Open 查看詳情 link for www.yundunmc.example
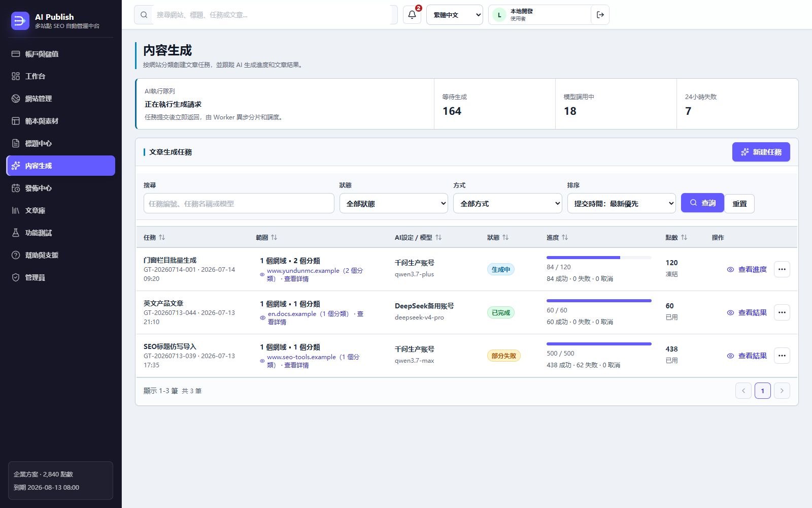The image size is (812, 508). pyautogui.click(x=296, y=278)
